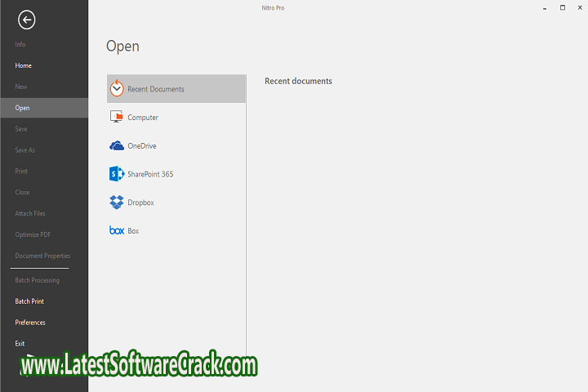This screenshot has height=392, width=588.
Task: Choose Optimize PDF in the sidebar
Action: point(32,235)
